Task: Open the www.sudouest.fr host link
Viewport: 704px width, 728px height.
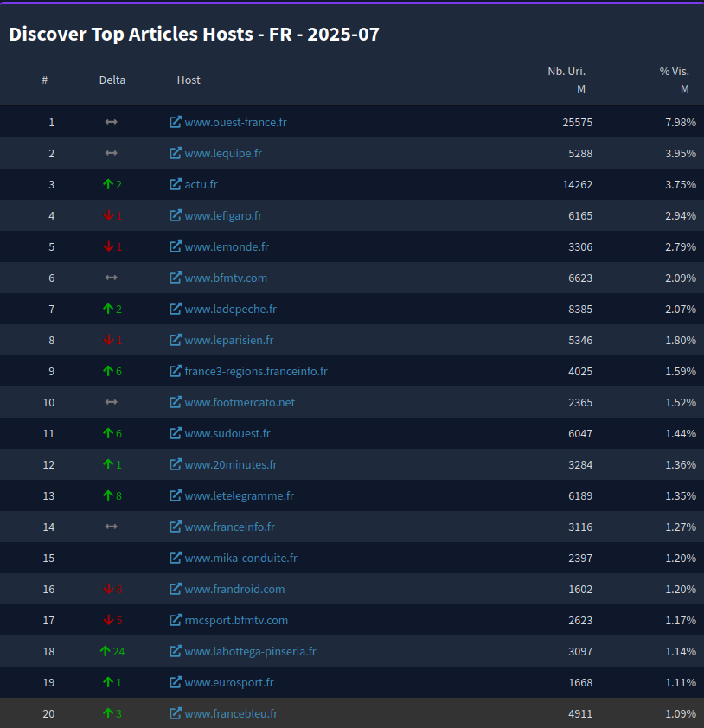Action: [x=227, y=433]
